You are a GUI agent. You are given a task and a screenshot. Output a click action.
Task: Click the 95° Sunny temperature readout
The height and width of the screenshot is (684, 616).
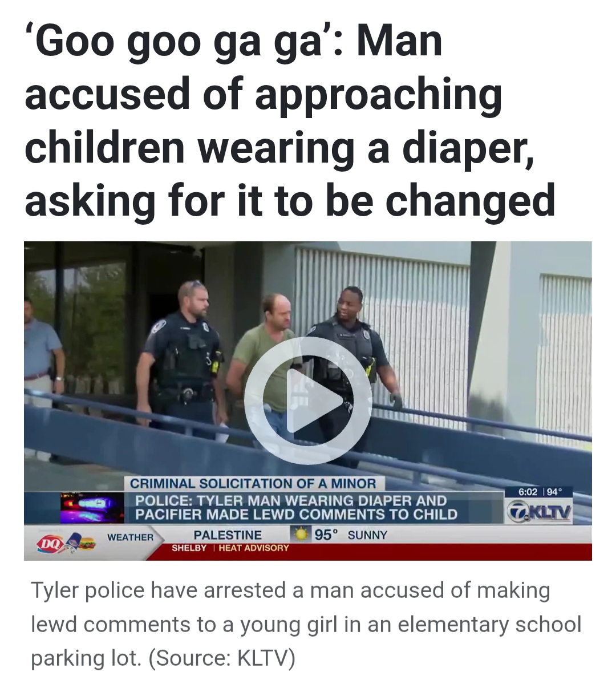pyautogui.click(x=351, y=535)
